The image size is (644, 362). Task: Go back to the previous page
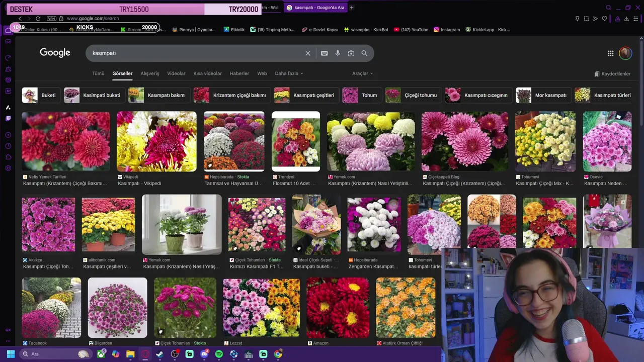click(20, 19)
